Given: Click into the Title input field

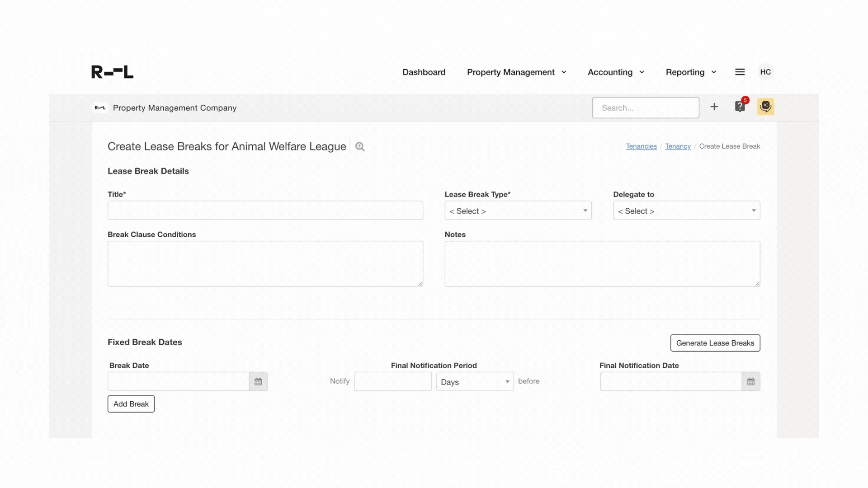Looking at the screenshot, I should tap(265, 211).
